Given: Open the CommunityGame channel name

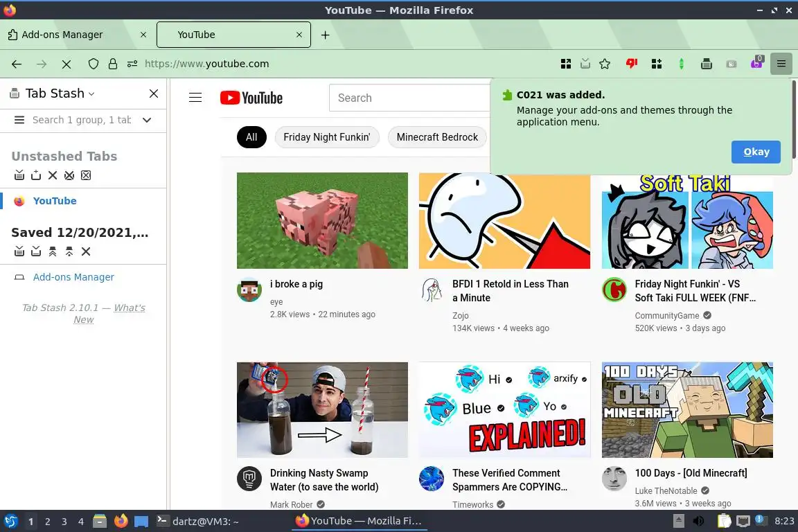Looking at the screenshot, I should point(666,316).
